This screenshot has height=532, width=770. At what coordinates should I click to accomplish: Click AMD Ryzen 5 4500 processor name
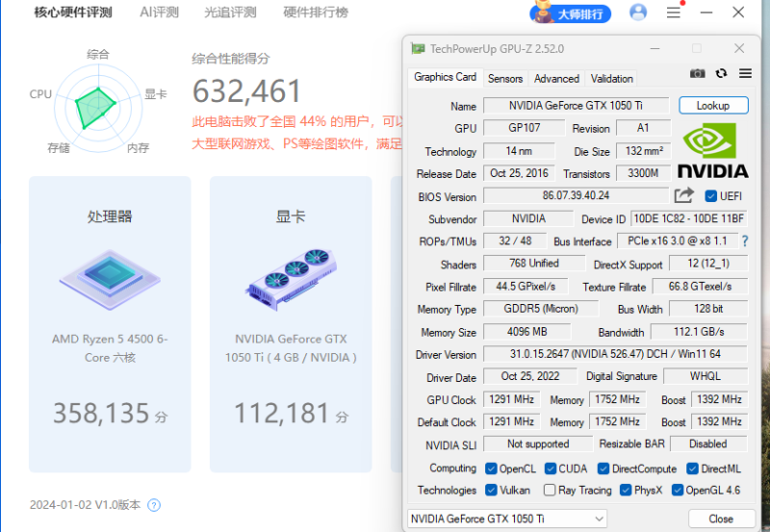110,348
